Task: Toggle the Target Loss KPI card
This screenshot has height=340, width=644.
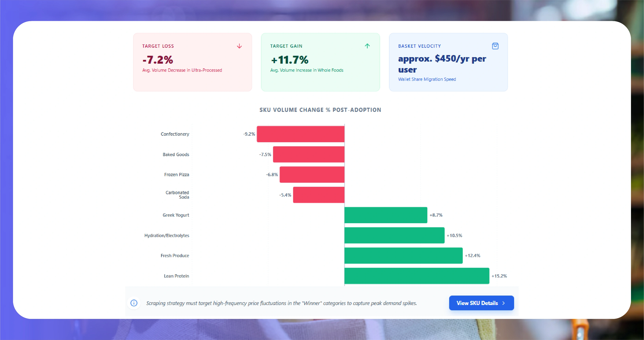Action: [192, 62]
